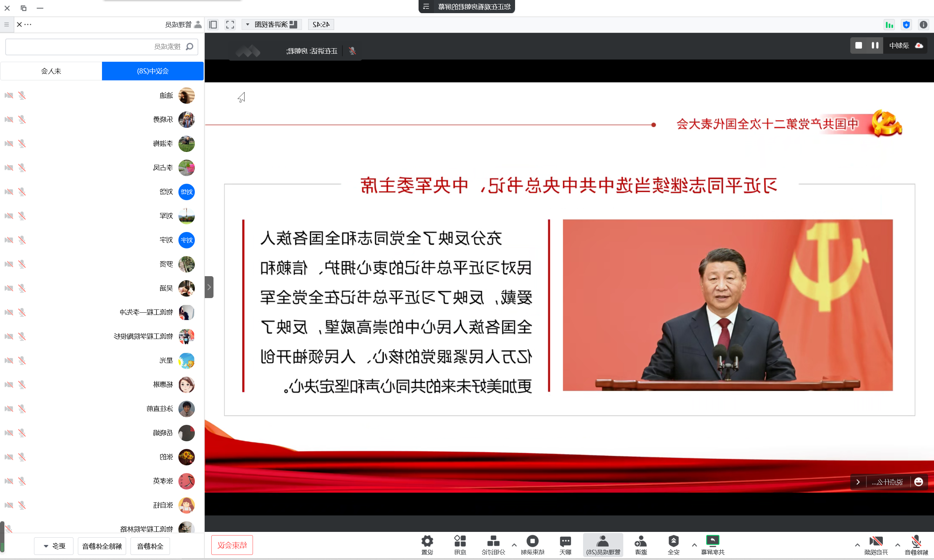
Task: Switch to In Meeting (会议中 28) tab
Action: pyautogui.click(x=152, y=71)
